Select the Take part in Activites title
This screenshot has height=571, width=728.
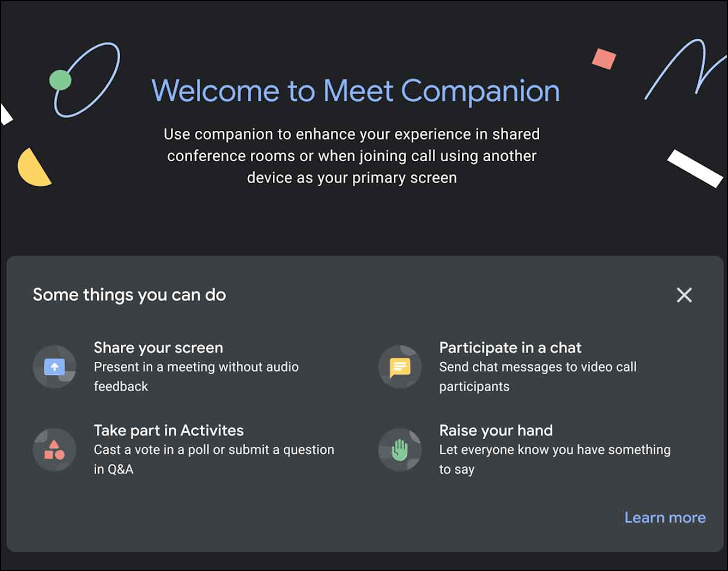pyautogui.click(x=169, y=430)
